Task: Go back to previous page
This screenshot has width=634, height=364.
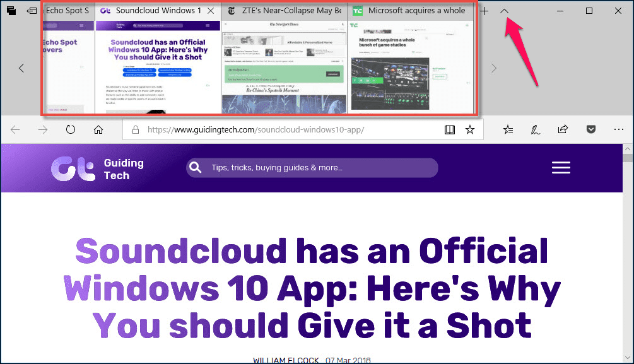Action: point(15,130)
